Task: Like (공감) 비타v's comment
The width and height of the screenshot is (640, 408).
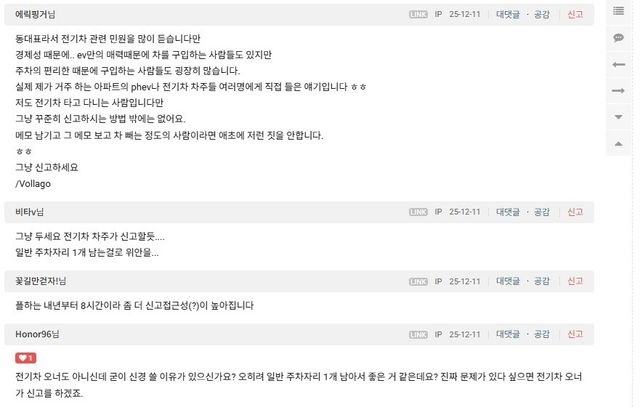Action: tap(541, 212)
